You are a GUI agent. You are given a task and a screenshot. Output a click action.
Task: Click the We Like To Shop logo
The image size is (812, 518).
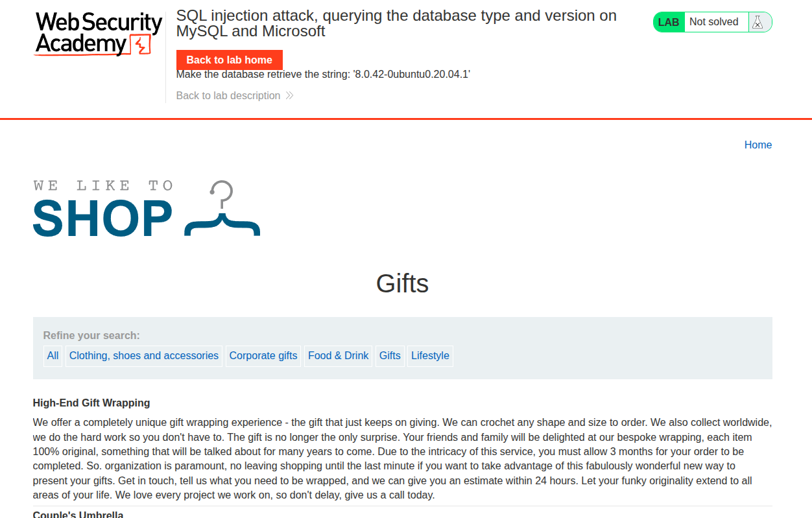click(x=147, y=208)
